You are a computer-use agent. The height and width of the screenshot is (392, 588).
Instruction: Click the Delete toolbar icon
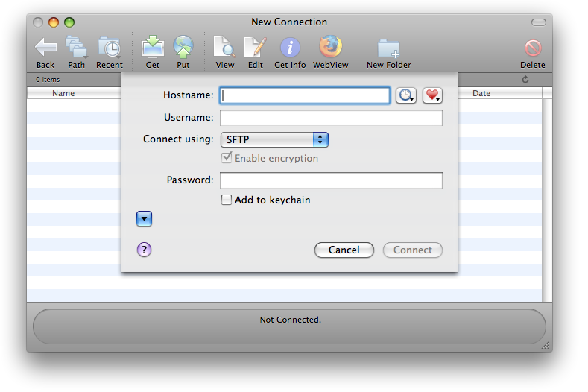pyautogui.click(x=532, y=48)
